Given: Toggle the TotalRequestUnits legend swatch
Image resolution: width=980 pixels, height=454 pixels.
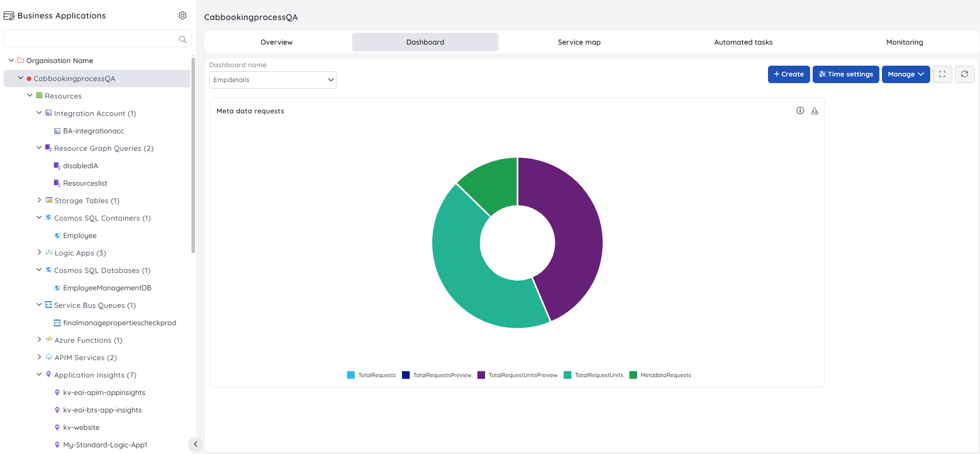Looking at the screenshot, I should coord(568,375).
